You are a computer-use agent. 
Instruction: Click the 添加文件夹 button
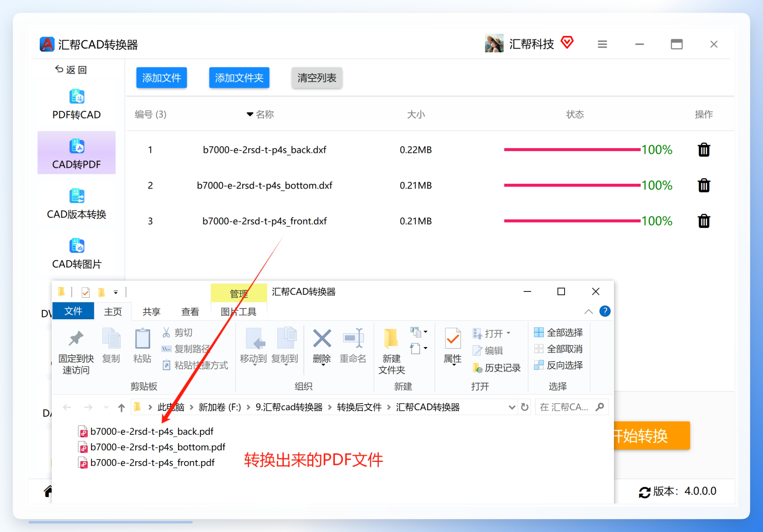click(239, 78)
